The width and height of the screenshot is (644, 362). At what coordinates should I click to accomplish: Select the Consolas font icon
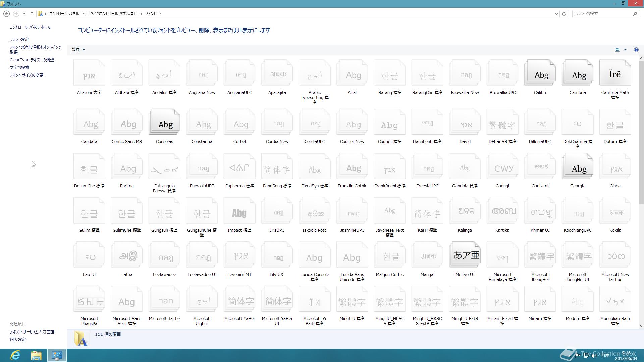164,122
